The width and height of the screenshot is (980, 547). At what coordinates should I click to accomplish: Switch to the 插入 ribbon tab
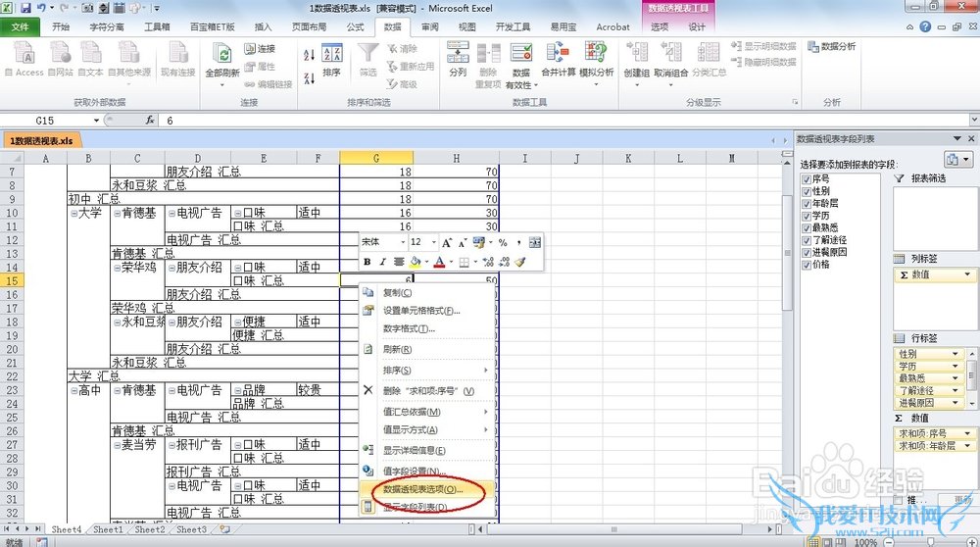click(263, 27)
